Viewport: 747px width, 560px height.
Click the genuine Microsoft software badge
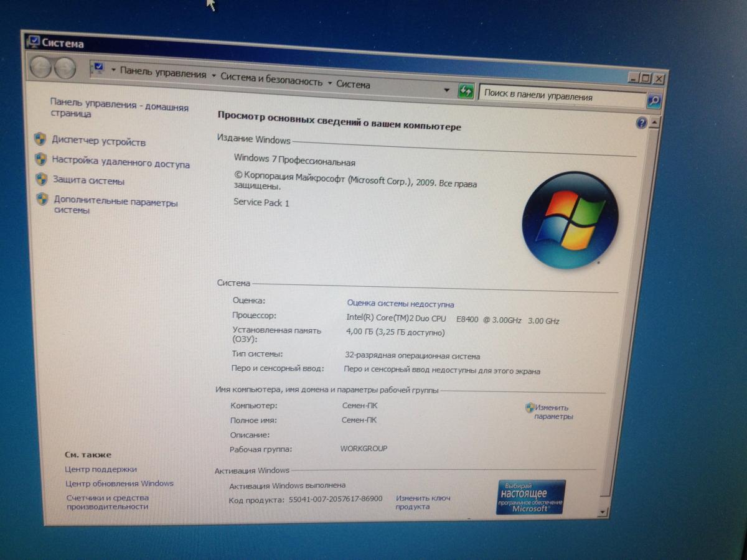[x=531, y=497]
